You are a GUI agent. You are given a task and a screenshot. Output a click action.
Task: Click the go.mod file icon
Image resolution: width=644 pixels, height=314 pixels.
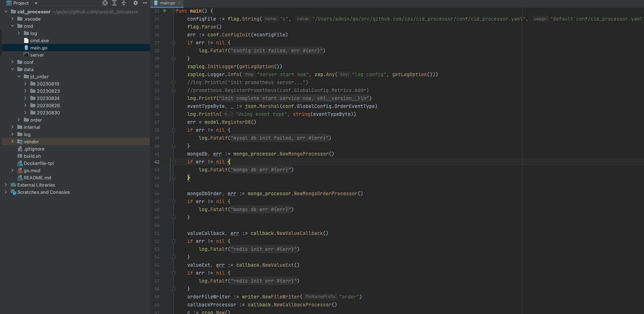pos(20,170)
